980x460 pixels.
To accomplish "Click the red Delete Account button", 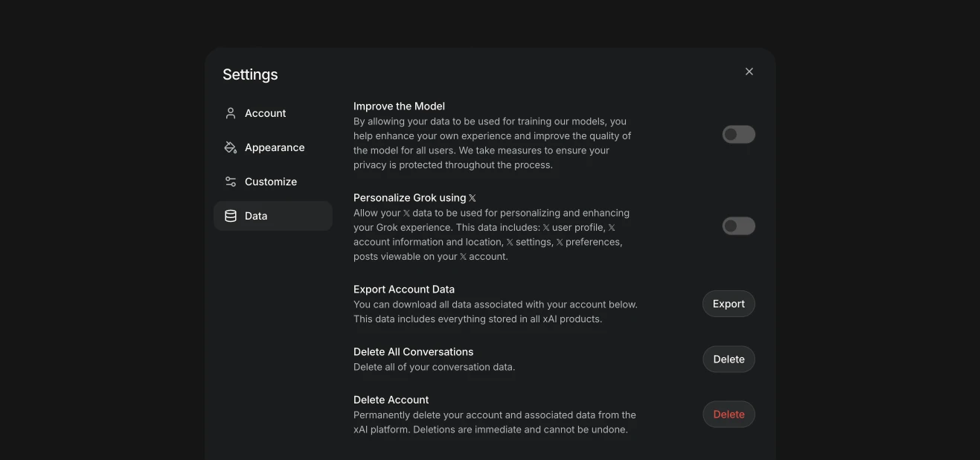I will point(728,414).
